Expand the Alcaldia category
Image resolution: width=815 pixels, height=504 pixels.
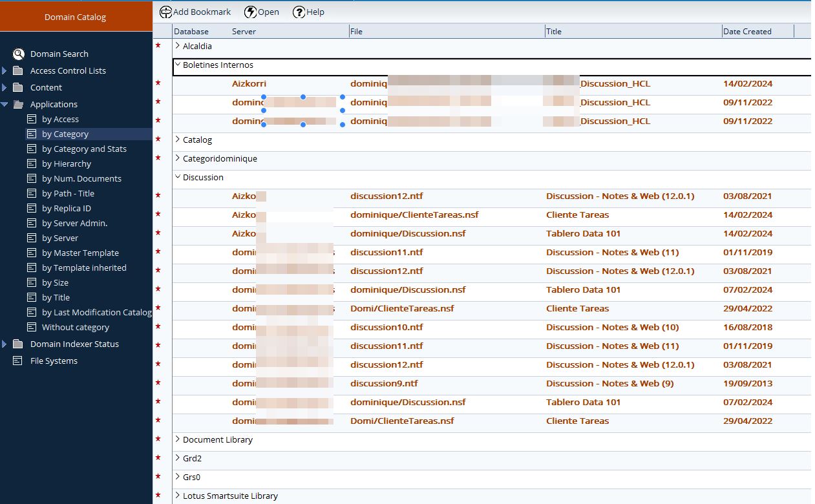178,46
